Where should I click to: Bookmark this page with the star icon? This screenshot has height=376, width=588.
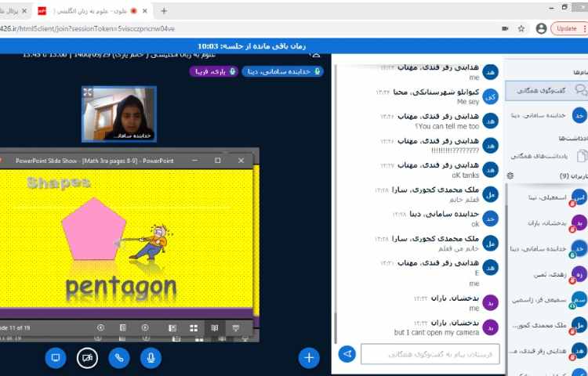point(521,28)
